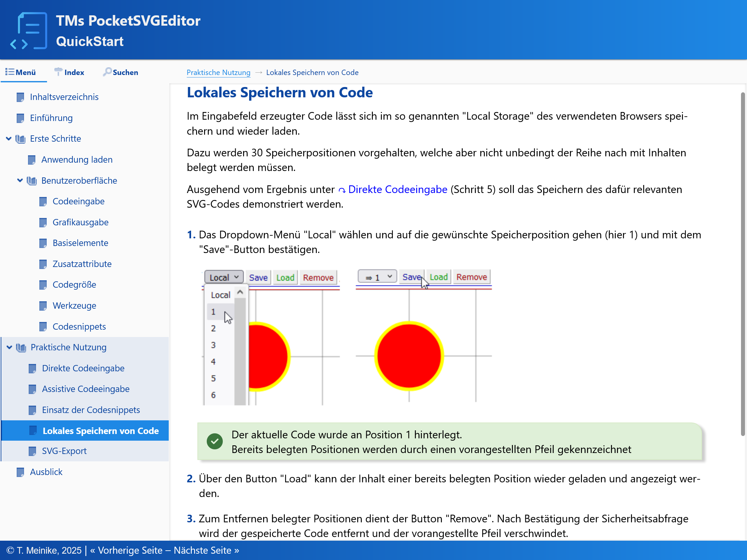This screenshot has height=560, width=747.
Task: Click the content area vertical scrollbar
Action: [x=743, y=263]
